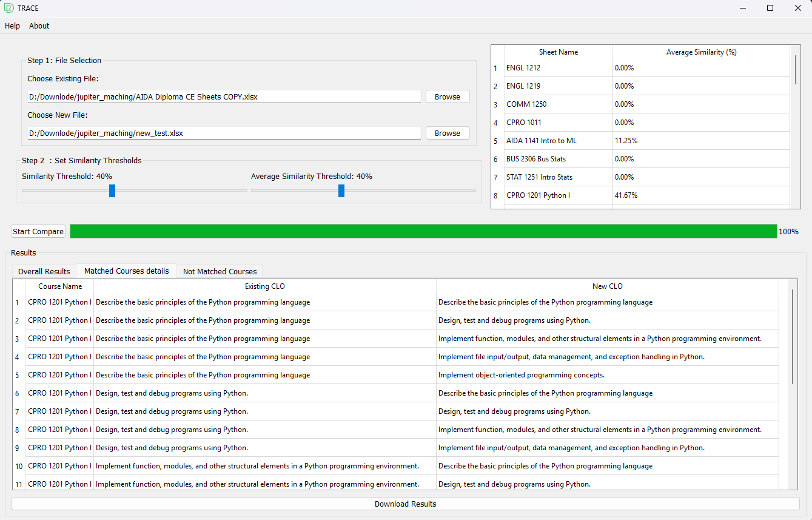
Task: Select row 10 Existing CLO 'Implement function, modules' cell
Action: pyautogui.click(x=265, y=466)
